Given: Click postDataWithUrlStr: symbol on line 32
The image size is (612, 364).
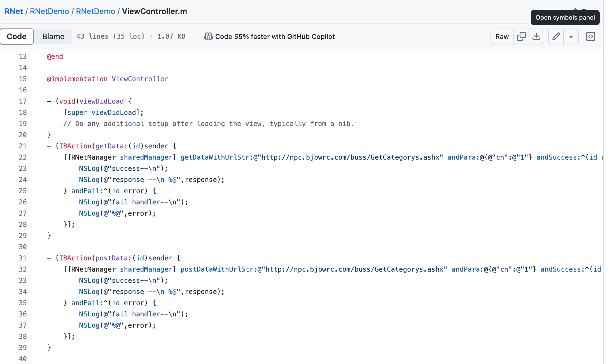Looking at the screenshot, I should point(219,269).
